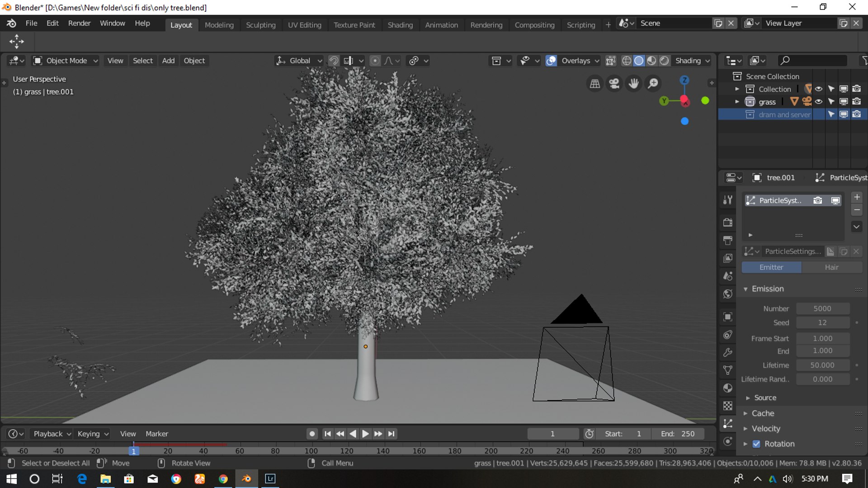Add a new particle system slot
Viewport: 868px width, 488px height.
(x=857, y=197)
